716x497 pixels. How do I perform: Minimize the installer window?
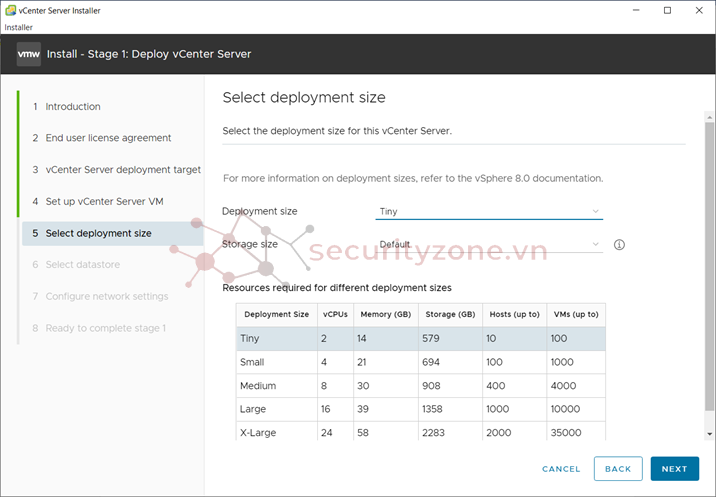pyautogui.click(x=636, y=10)
